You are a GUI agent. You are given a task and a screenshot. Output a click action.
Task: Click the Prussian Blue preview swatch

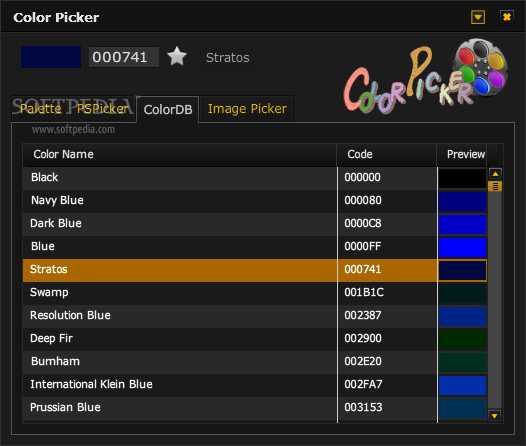[x=463, y=408]
